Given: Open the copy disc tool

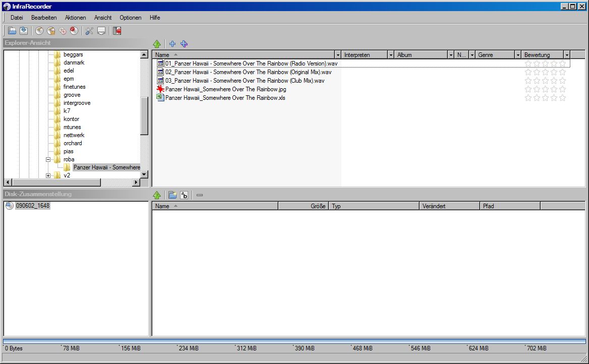Looking at the screenshot, I should click(x=63, y=31).
